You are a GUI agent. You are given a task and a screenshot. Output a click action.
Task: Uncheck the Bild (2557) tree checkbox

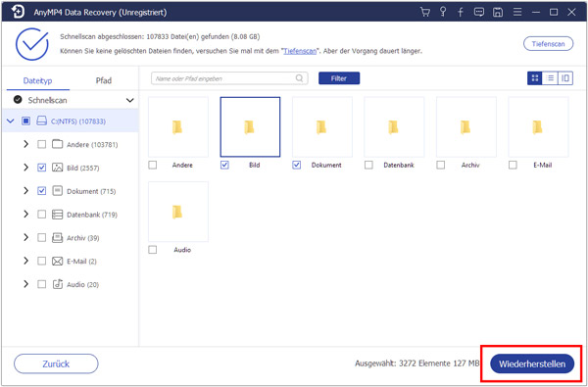point(41,168)
